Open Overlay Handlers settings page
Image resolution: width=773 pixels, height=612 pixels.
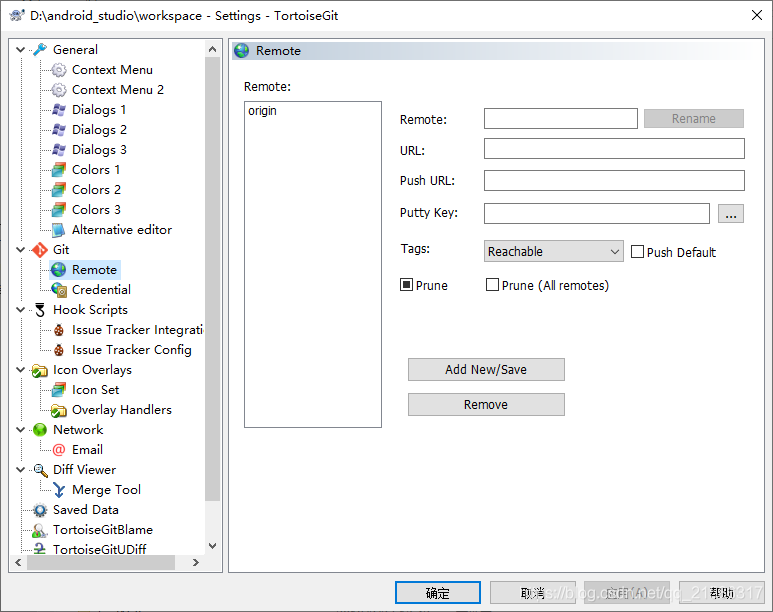pyautogui.click(x=122, y=410)
